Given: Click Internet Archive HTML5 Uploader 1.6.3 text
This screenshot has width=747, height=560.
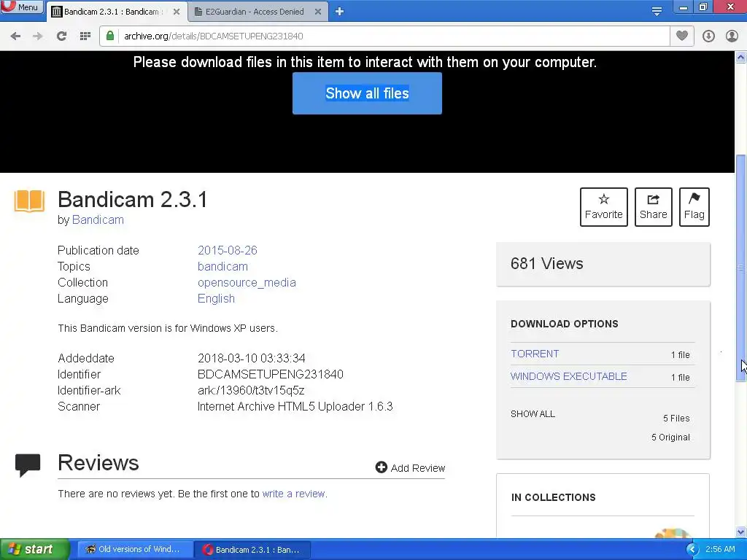Looking at the screenshot, I should point(295,407).
